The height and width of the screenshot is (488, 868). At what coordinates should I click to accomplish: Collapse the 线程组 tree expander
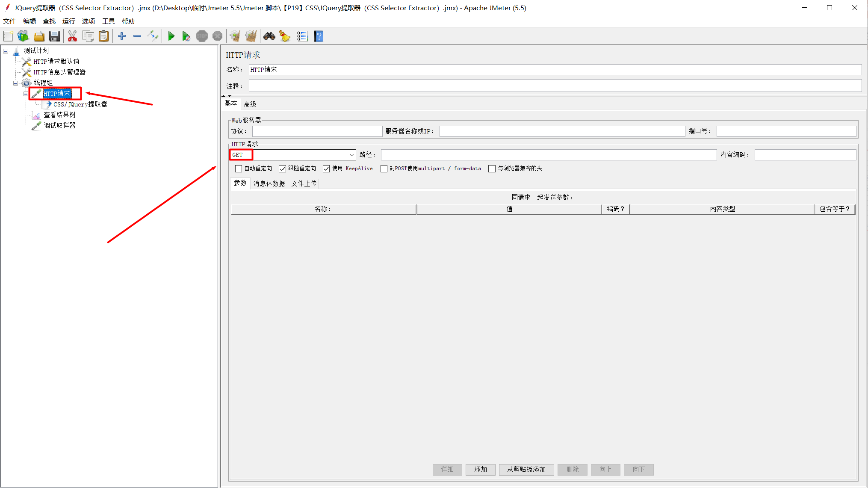tap(15, 83)
